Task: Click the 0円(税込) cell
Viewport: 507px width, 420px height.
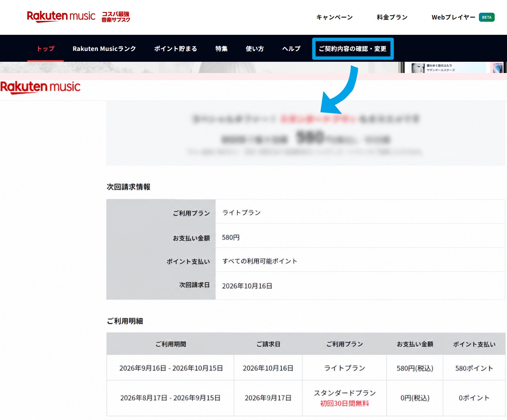Action: pyautogui.click(x=415, y=398)
